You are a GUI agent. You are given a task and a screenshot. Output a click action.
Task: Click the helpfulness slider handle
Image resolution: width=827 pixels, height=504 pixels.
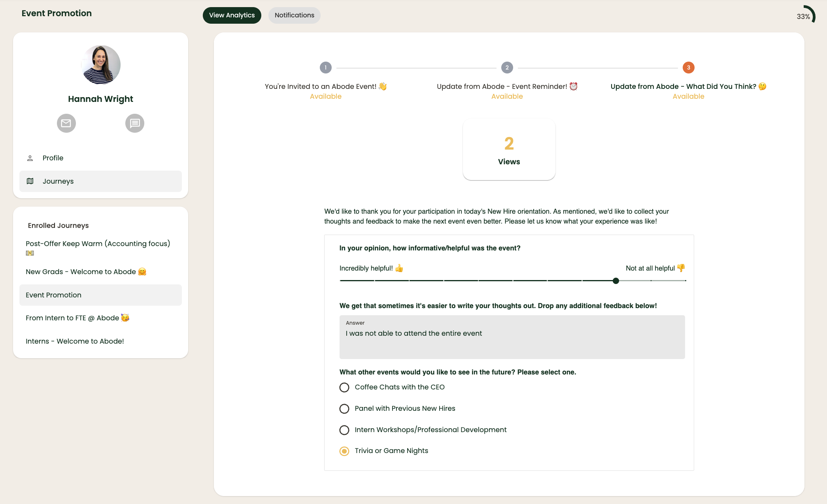pyautogui.click(x=616, y=281)
